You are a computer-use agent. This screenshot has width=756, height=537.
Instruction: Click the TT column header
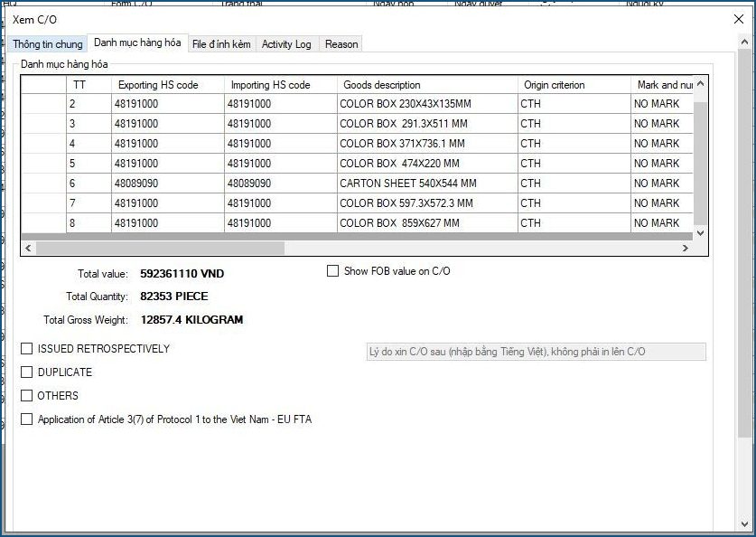tap(89, 85)
